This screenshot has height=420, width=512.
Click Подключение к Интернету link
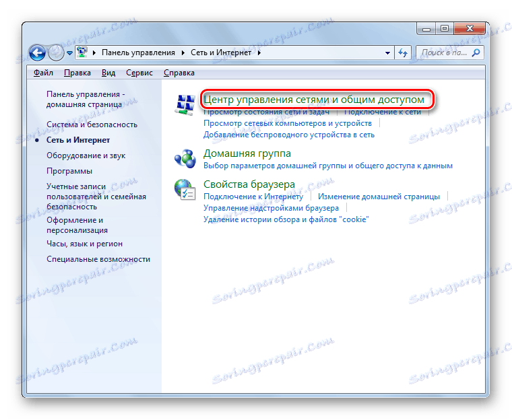pyautogui.click(x=253, y=197)
